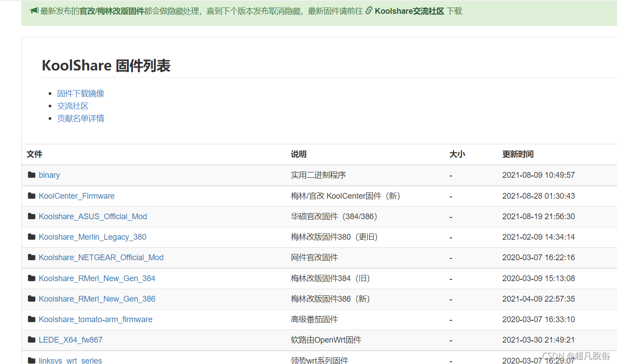Click description 高级番茄固件

click(315, 319)
